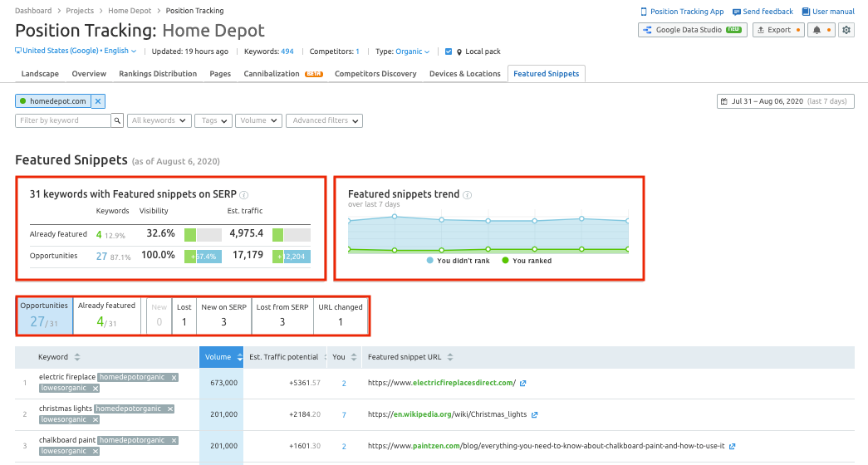Click the Projects breadcrumb
The image size is (868, 465).
coord(80,11)
